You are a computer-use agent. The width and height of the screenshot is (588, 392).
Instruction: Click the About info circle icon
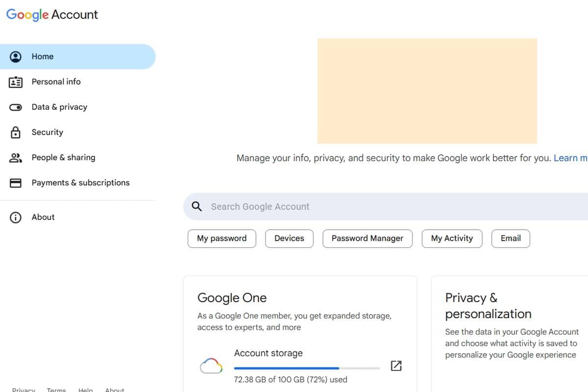coord(16,218)
